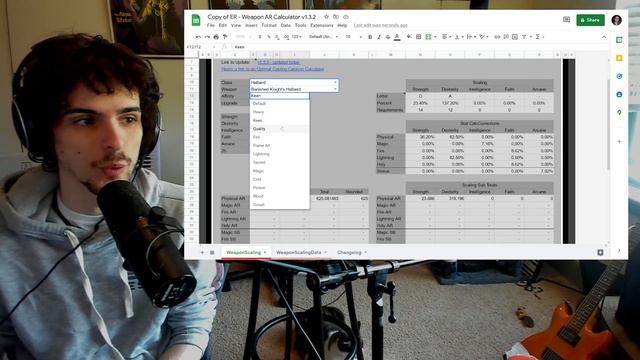Image resolution: width=640 pixels, height=360 pixels.
Task: Open horizontal align options
Action: coord(445,37)
